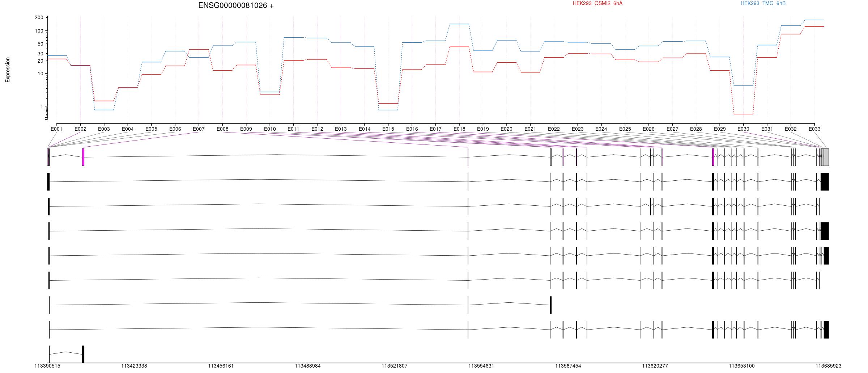The height and width of the screenshot is (373, 868).
Task: Select exon label E031
Action: [767, 129]
